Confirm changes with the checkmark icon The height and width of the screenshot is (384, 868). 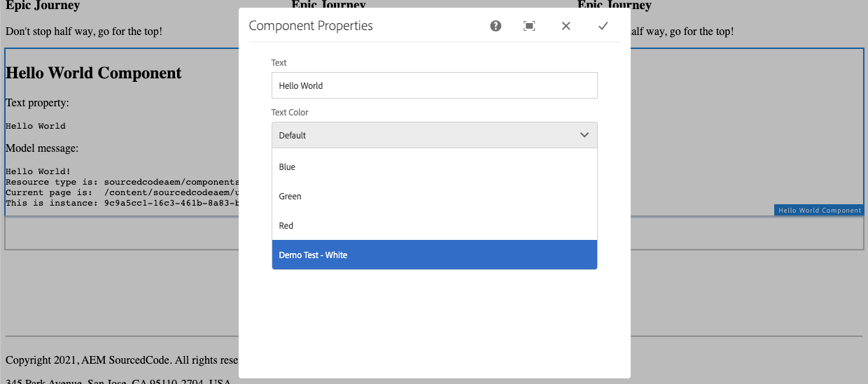coord(603,26)
